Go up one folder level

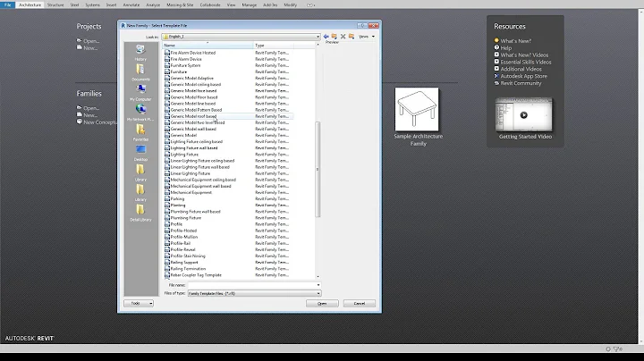pos(335,37)
